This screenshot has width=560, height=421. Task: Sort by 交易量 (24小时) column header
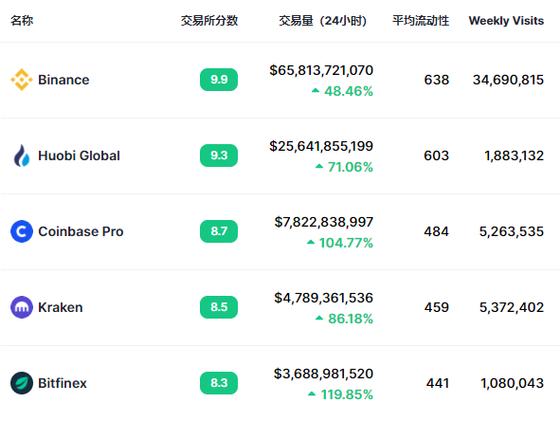coord(322,20)
